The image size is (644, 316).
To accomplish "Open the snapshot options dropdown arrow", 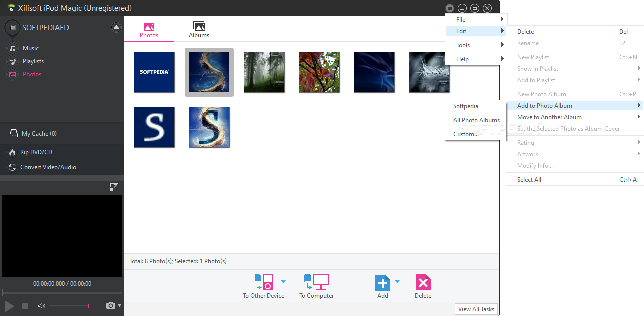I will tap(119, 305).
